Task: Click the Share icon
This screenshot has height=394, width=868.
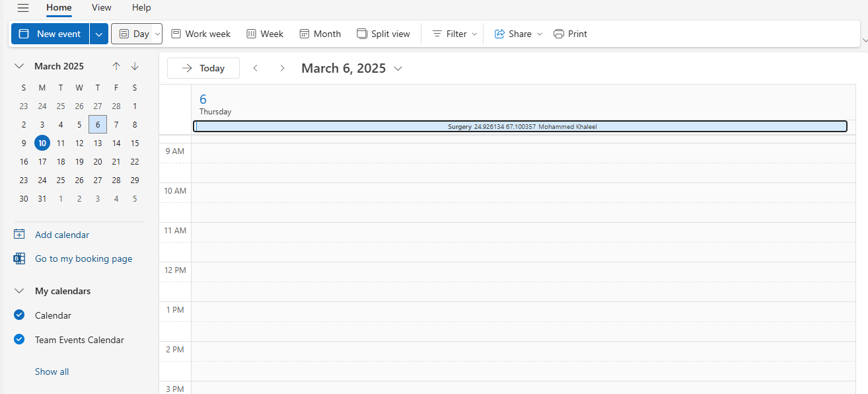Action: [x=499, y=34]
